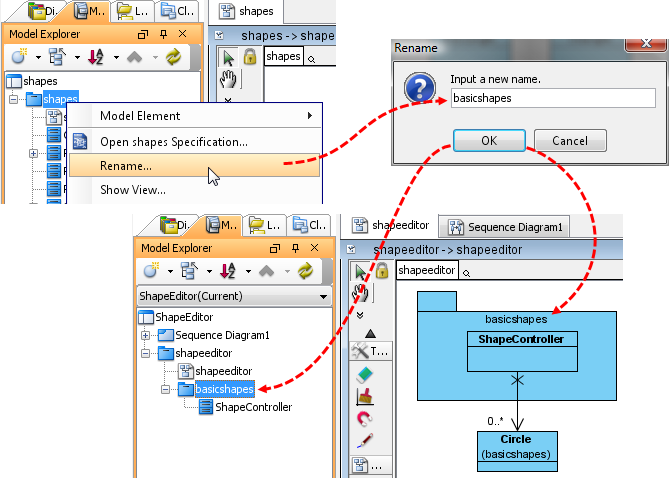Click the shapes breadcrumb box
669x478 pixels.
(x=283, y=56)
